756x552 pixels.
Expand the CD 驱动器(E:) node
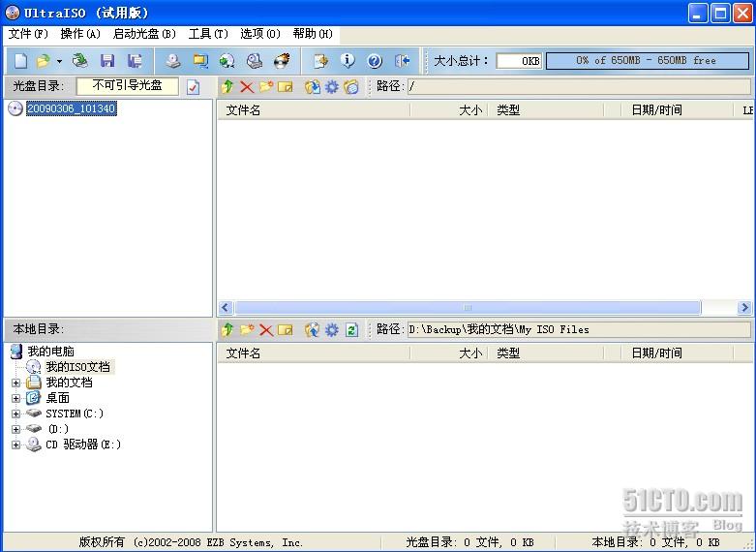[x=15, y=445]
